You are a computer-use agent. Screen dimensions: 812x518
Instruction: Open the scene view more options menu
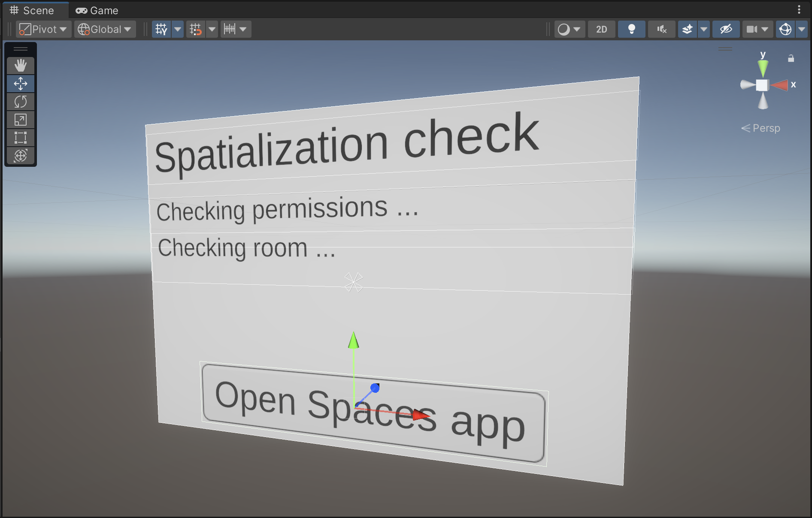(799, 9)
